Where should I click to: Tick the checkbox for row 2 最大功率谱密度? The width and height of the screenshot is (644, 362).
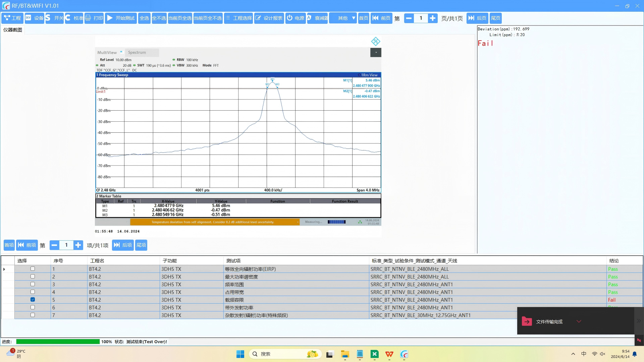click(33, 277)
